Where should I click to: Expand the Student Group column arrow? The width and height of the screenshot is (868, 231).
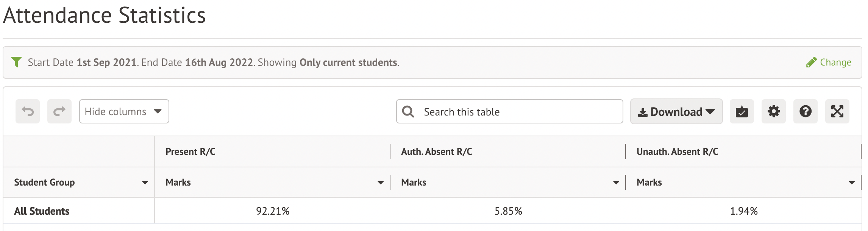(145, 183)
